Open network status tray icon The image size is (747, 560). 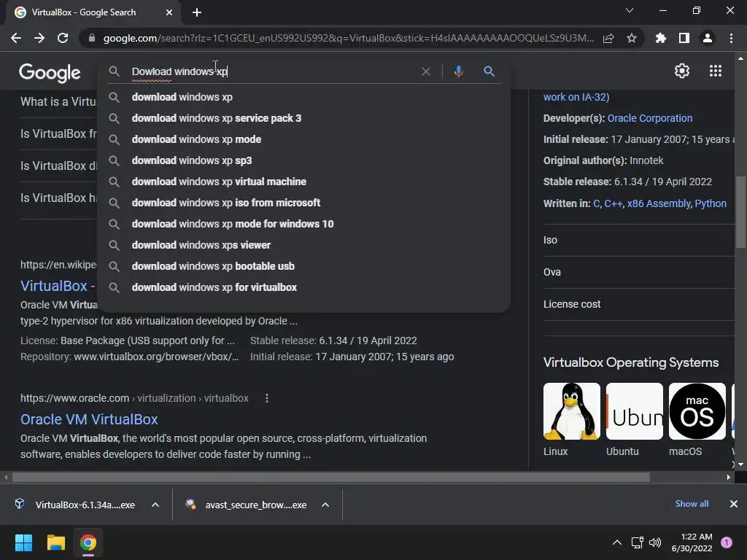click(x=637, y=542)
